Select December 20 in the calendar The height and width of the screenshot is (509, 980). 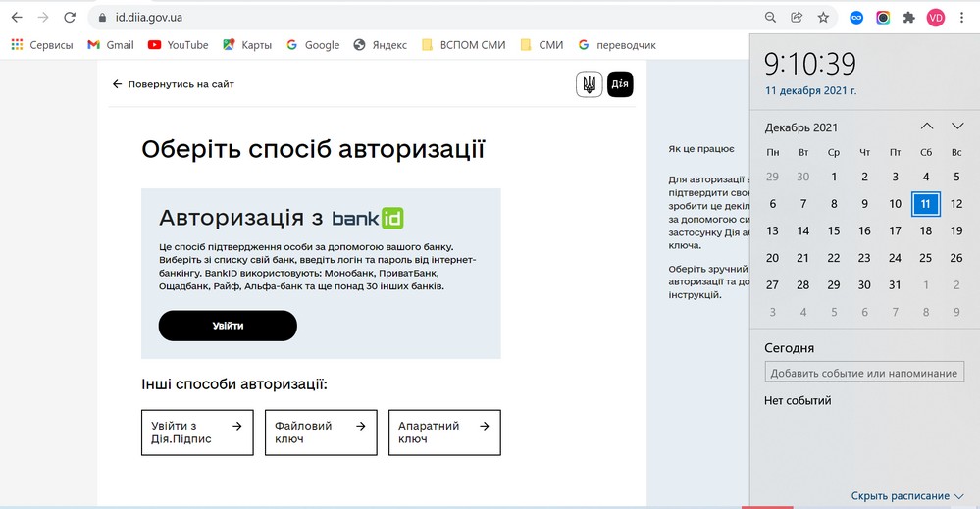(x=772, y=258)
